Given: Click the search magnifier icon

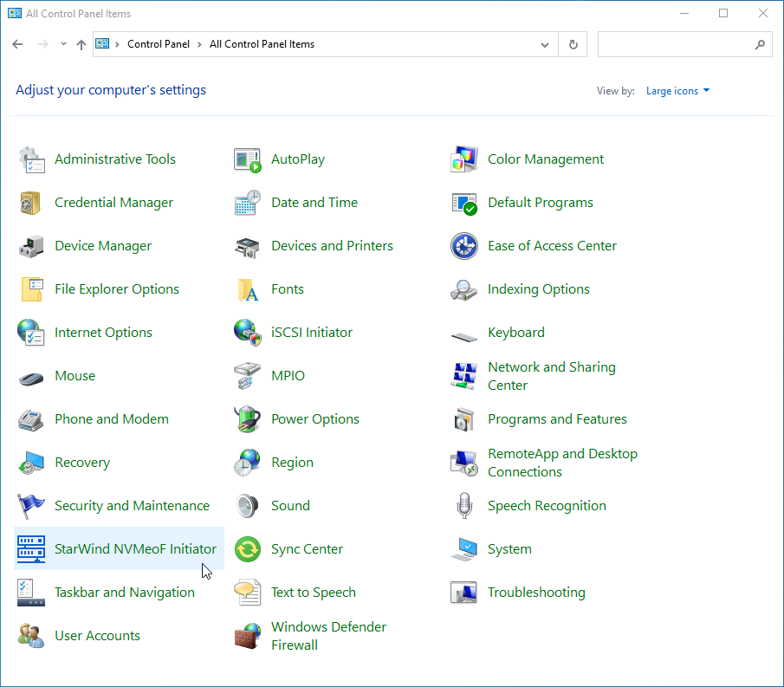Looking at the screenshot, I should pos(760,44).
